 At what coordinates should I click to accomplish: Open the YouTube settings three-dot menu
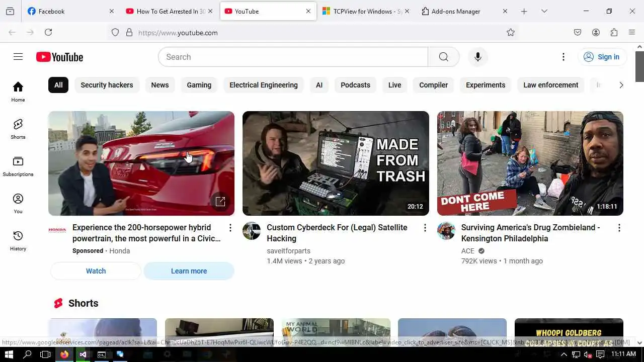563,57
